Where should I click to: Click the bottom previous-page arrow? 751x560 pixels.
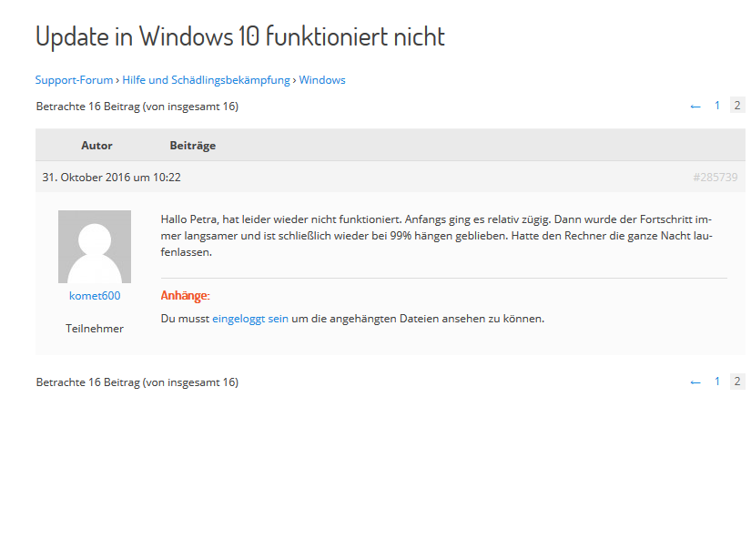tap(695, 383)
